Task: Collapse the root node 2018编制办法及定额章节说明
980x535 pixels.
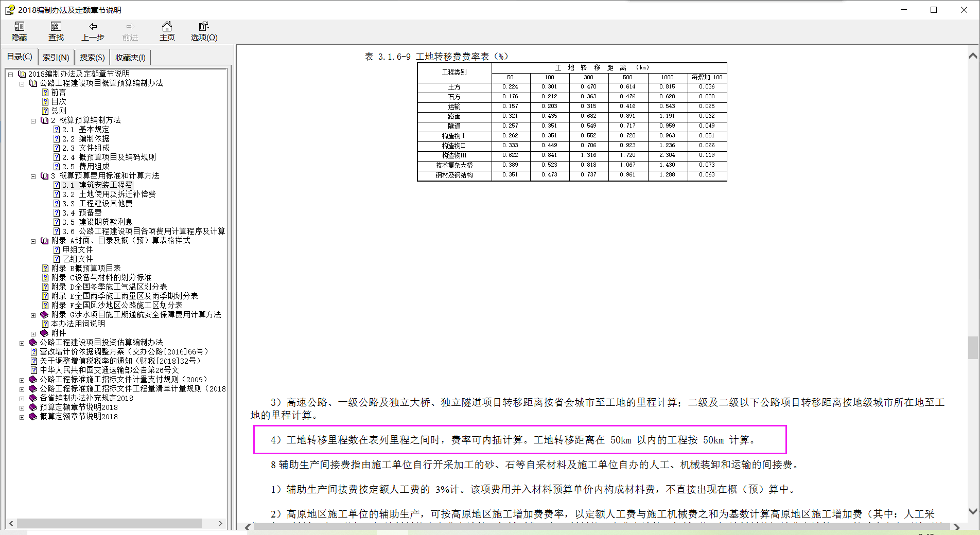Action: (10, 75)
